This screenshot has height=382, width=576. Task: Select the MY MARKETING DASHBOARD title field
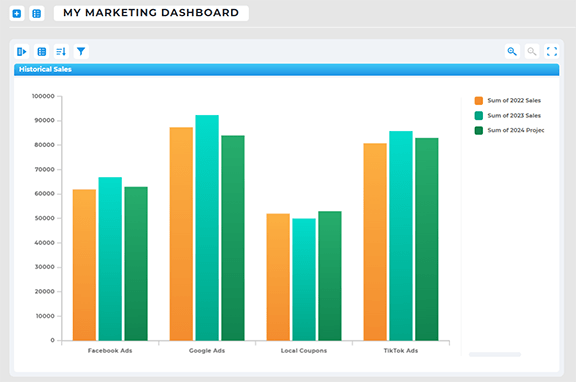pyautogui.click(x=151, y=13)
